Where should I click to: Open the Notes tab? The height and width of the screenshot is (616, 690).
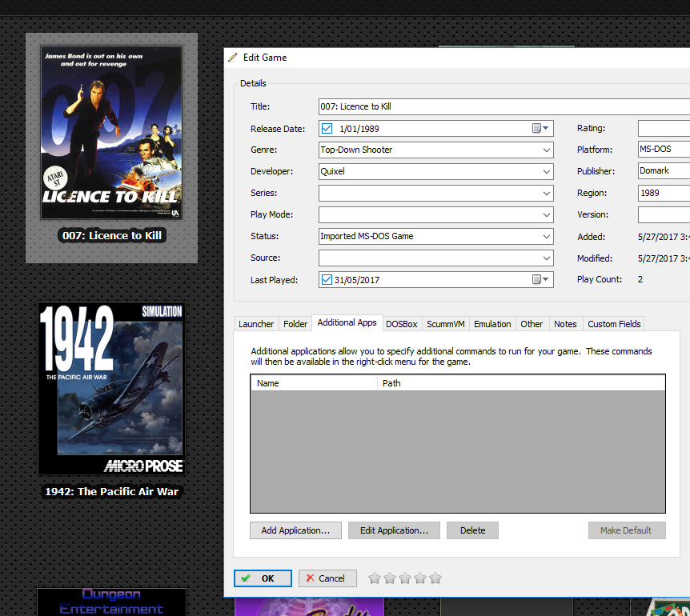[x=565, y=324]
